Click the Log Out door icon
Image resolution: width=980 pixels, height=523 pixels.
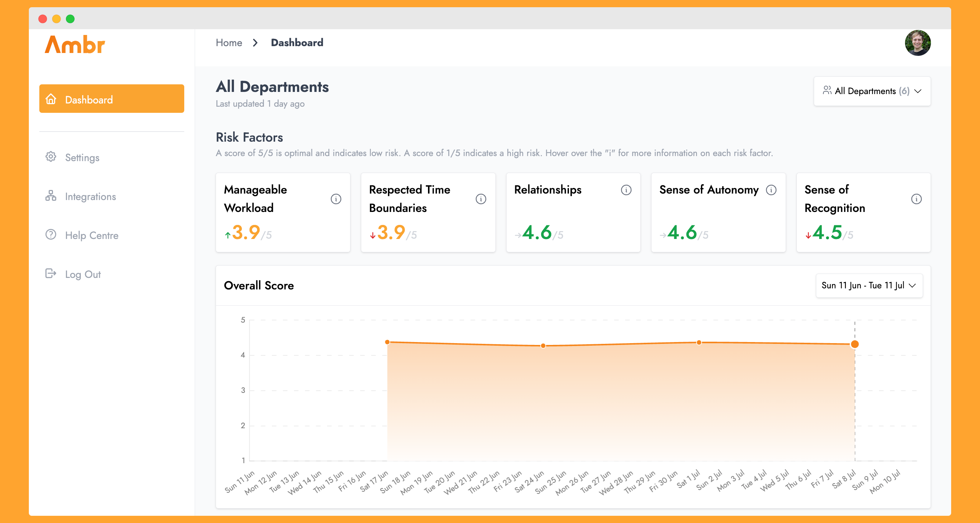point(50,274)
